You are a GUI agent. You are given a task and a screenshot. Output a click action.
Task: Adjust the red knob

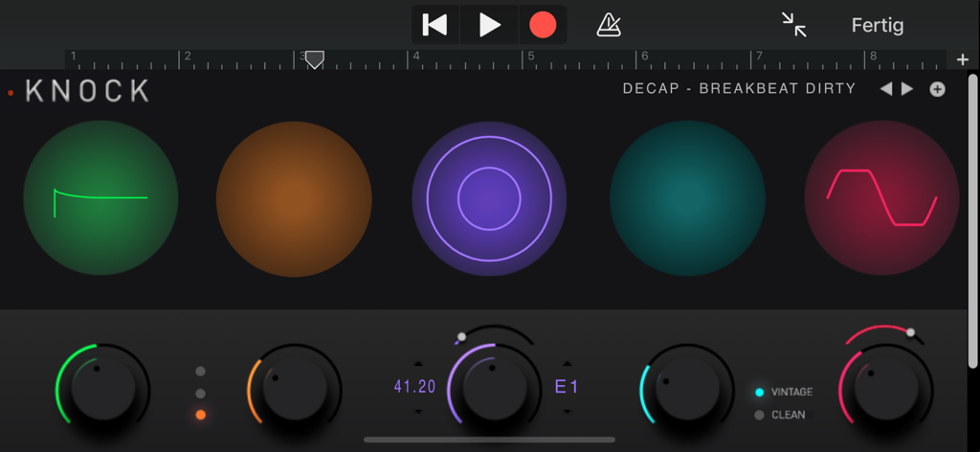[x=886, y=389]
